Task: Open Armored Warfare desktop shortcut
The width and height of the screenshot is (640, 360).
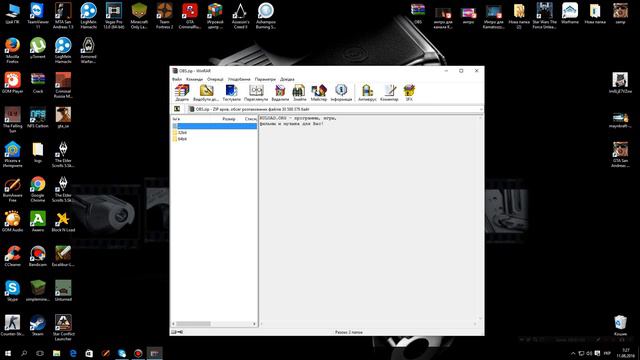Action: click(88, 50)
